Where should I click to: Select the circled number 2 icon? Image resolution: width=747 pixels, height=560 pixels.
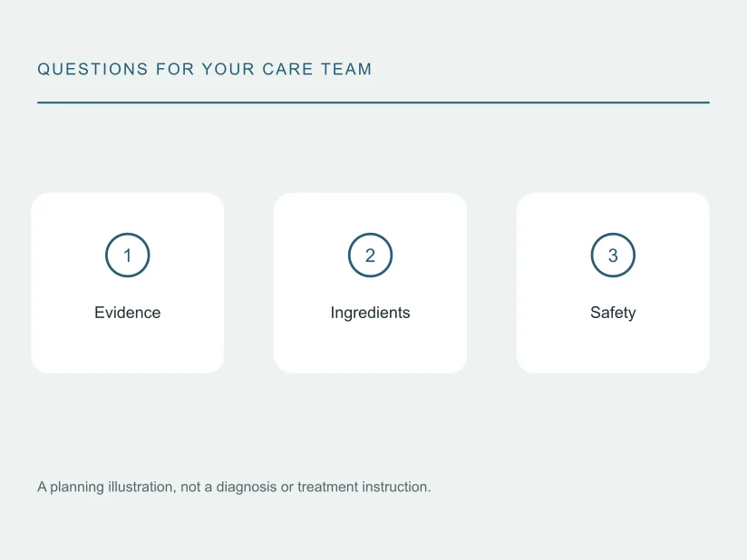pyautogui.click(x=370, y=256)
